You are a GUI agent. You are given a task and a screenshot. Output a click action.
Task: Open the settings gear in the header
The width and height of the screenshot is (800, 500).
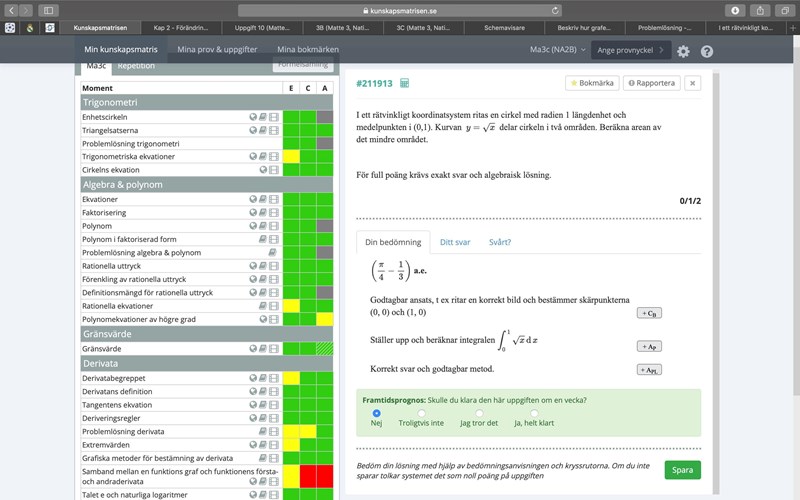click(x=683, y=50)
